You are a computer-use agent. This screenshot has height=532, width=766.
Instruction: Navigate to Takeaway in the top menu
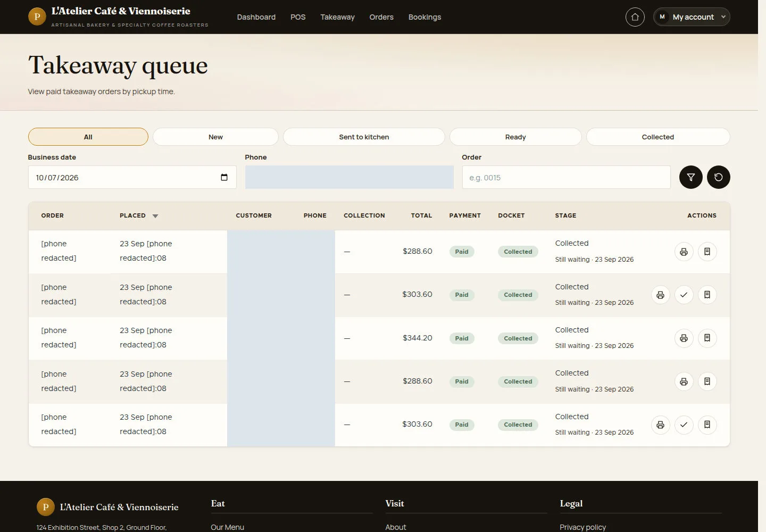(x=337, y=17)
